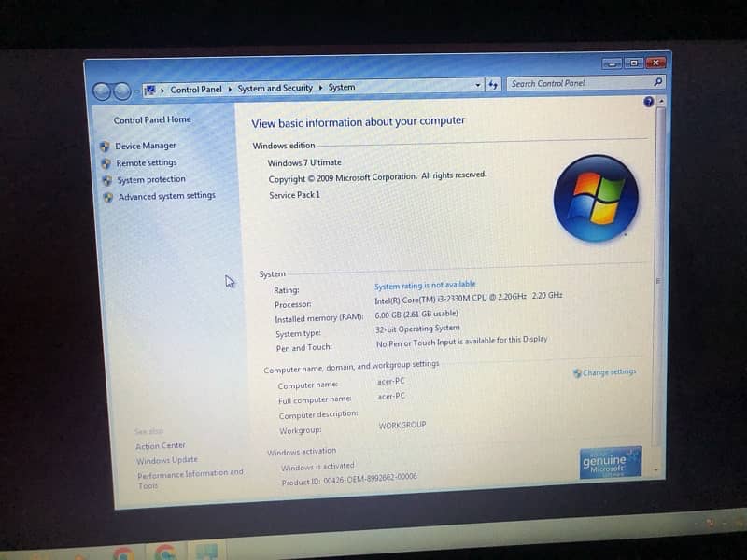747x560 pixels.
Task: Go to System and Security breadcrumb
Action: tap(275, 89)
